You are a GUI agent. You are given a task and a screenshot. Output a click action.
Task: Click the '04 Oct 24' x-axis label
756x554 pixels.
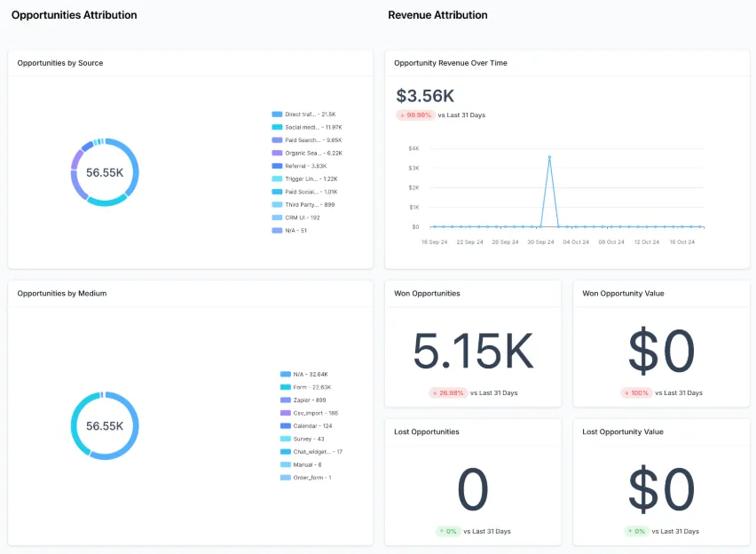pyautogui.click(x=576, y=242)
